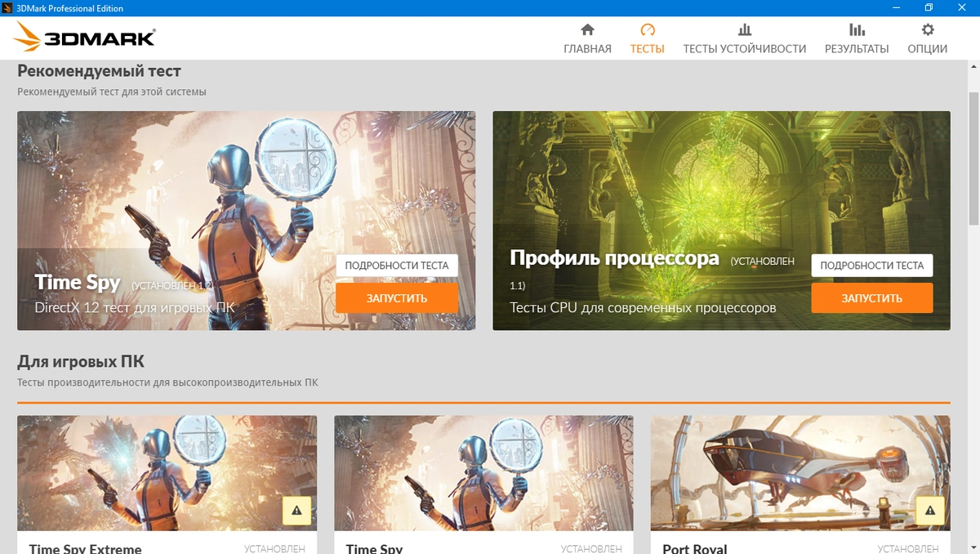
Task: Switch to the Тесты tab
Action: pyautogui.click(x=648, y=39)
